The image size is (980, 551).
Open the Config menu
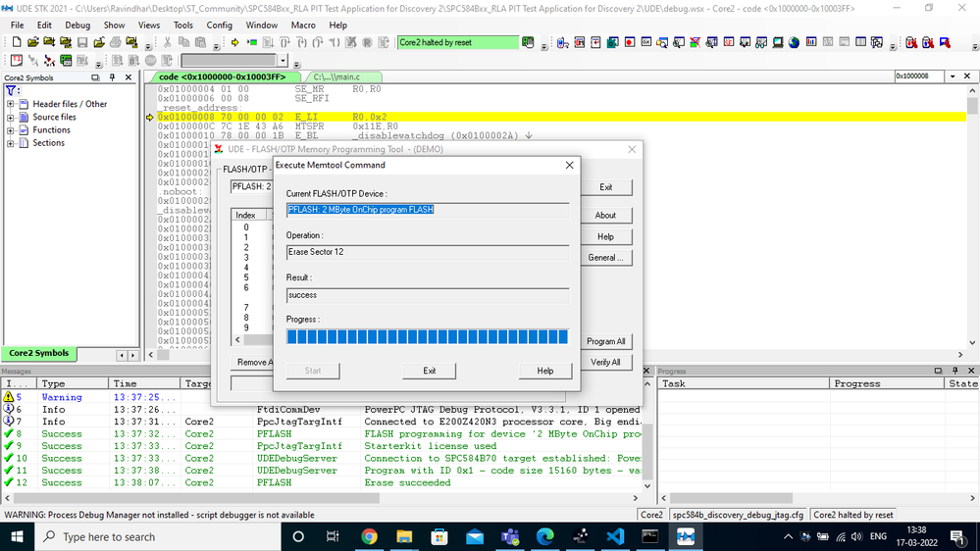[x=220, y=25]
